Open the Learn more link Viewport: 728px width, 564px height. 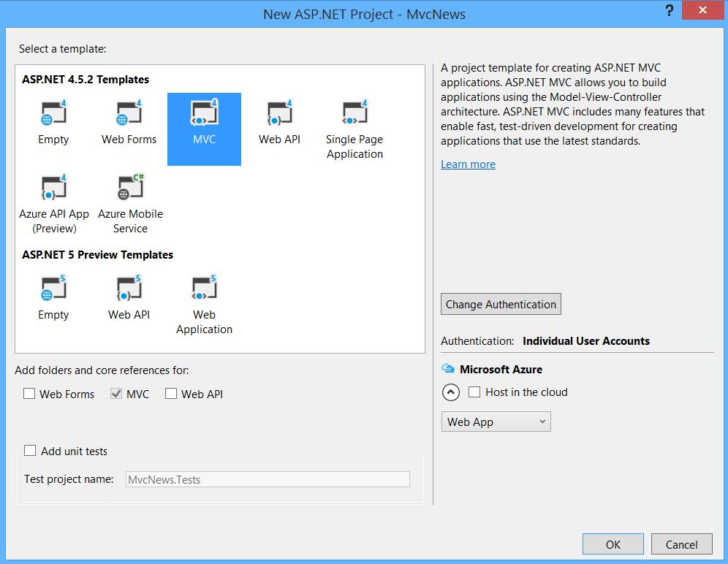pyautogui.click(x=468, y=164)
